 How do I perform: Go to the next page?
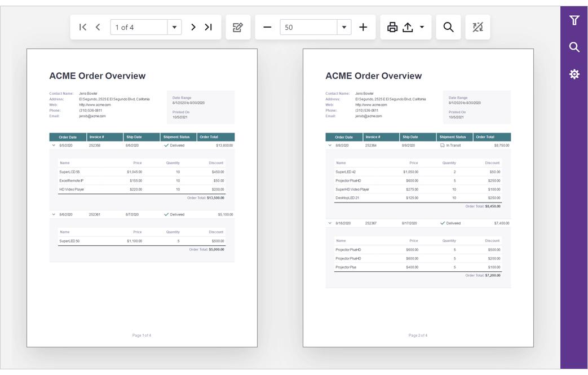point(193,27)
